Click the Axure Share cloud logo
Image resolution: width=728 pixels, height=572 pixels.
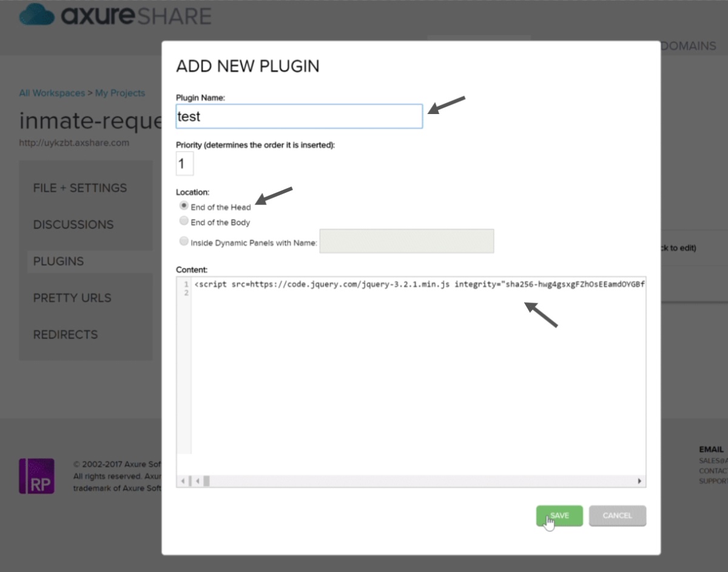(x=37, y=14)
